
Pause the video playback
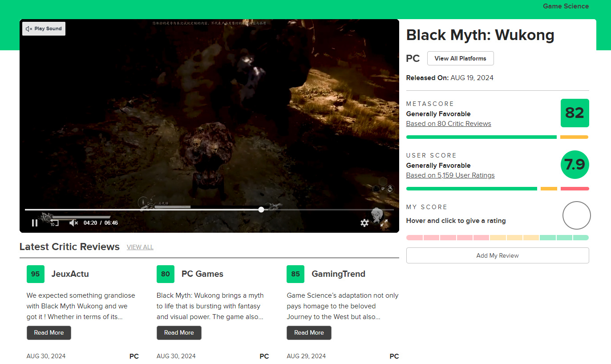coord(35,223)
